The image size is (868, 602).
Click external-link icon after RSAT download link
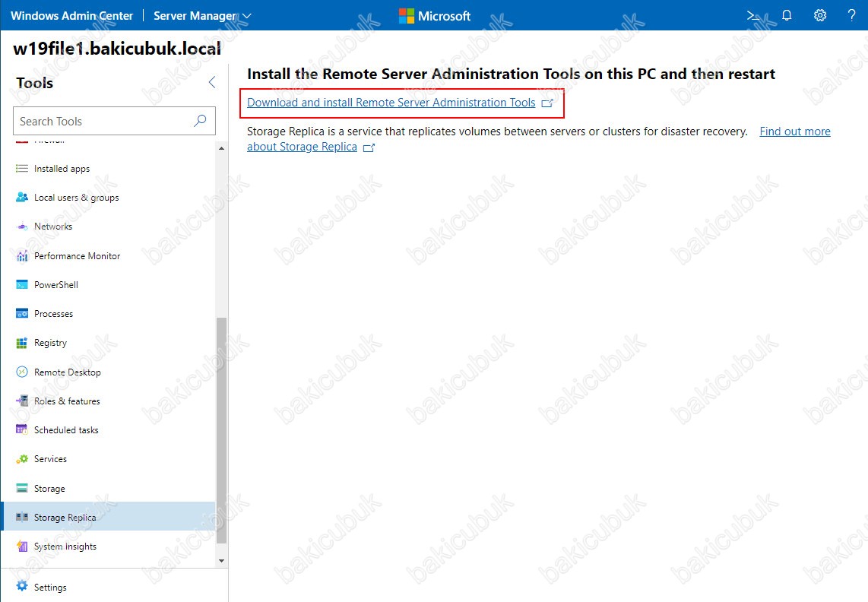(x=547, y=103)
